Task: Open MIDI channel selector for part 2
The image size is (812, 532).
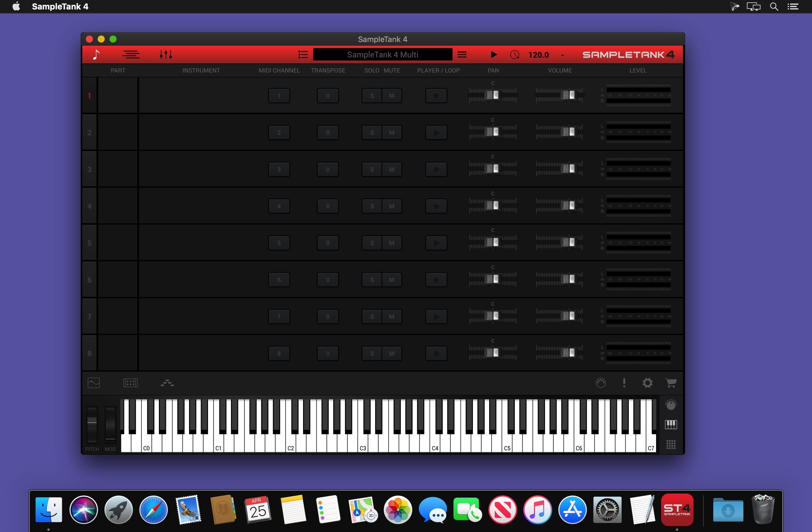Action: point(279,132)
